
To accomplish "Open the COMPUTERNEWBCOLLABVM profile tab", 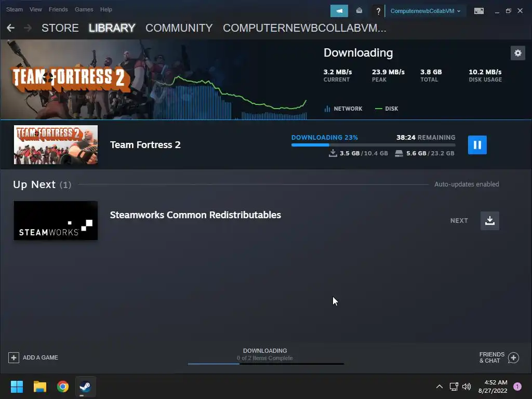I will coord(304,28).
